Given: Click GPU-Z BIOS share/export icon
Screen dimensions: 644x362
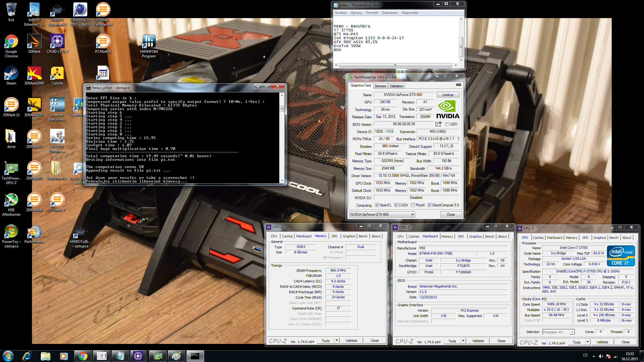Looking at the screenshot, I should 438,124.
